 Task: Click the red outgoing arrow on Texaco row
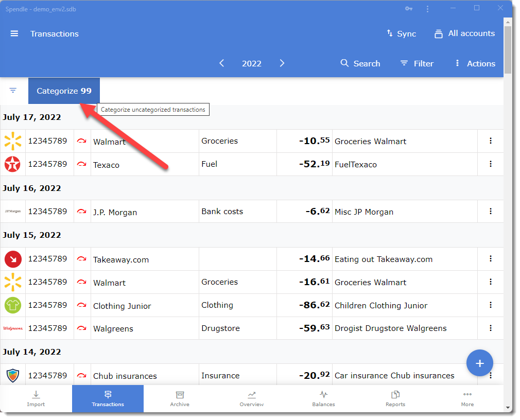pos(82,164)
